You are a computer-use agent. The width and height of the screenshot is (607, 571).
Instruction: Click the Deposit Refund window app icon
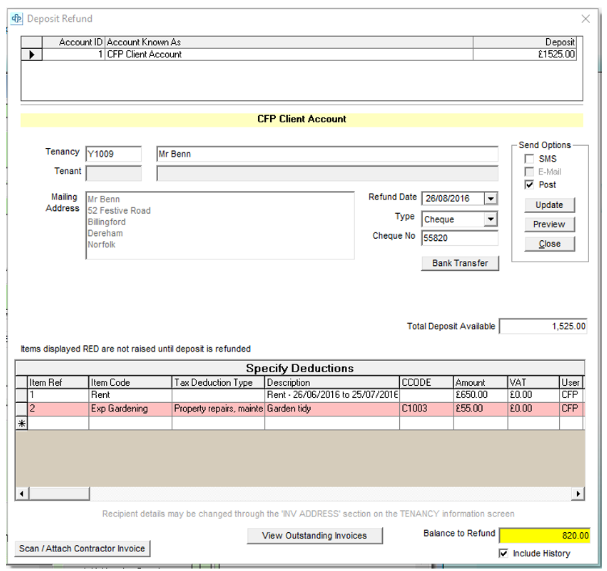tap(17, 19)
